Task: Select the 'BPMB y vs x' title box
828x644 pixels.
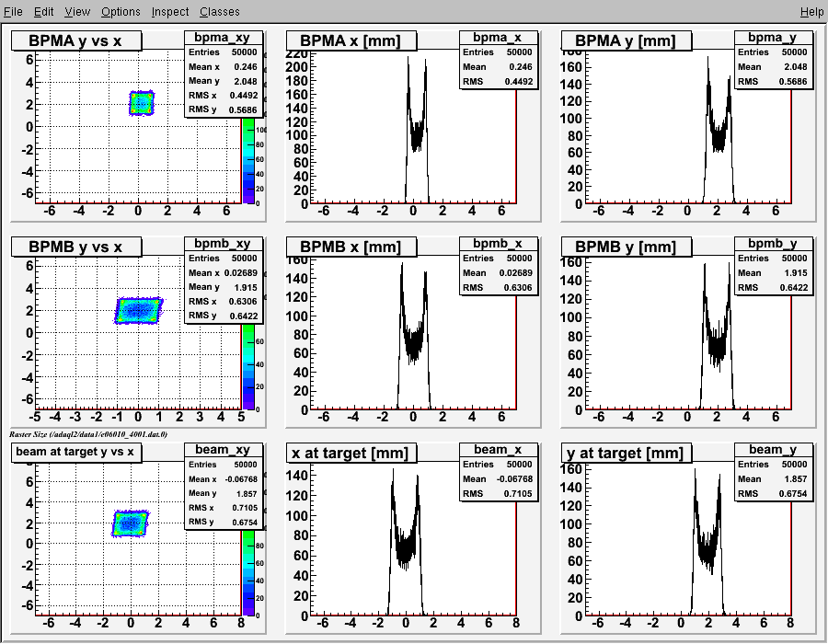Action: tap(76, 247)
